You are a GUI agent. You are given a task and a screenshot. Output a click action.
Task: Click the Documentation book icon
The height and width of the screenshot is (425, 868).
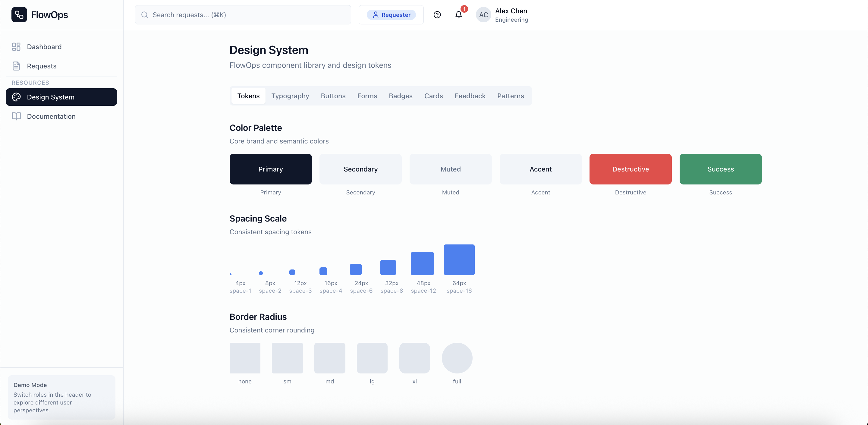coord(16,116)
